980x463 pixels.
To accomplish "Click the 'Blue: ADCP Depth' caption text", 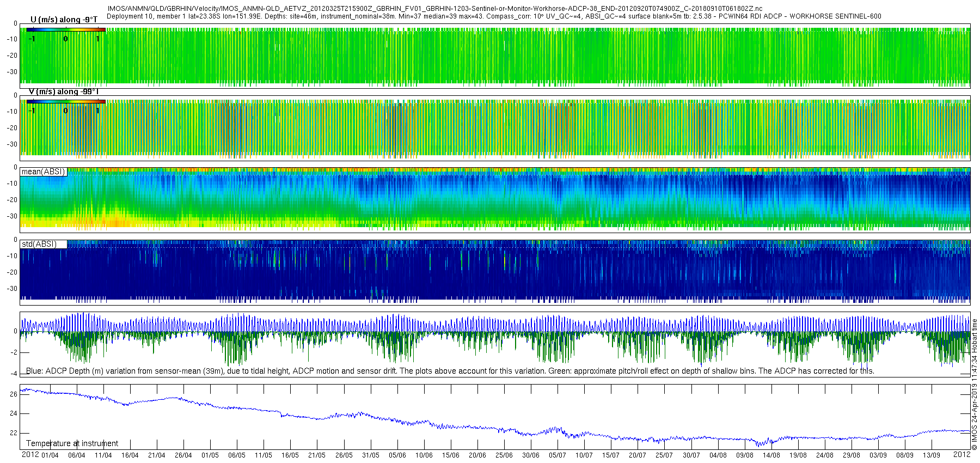I will pyautogui.click(x=450, y=371).
